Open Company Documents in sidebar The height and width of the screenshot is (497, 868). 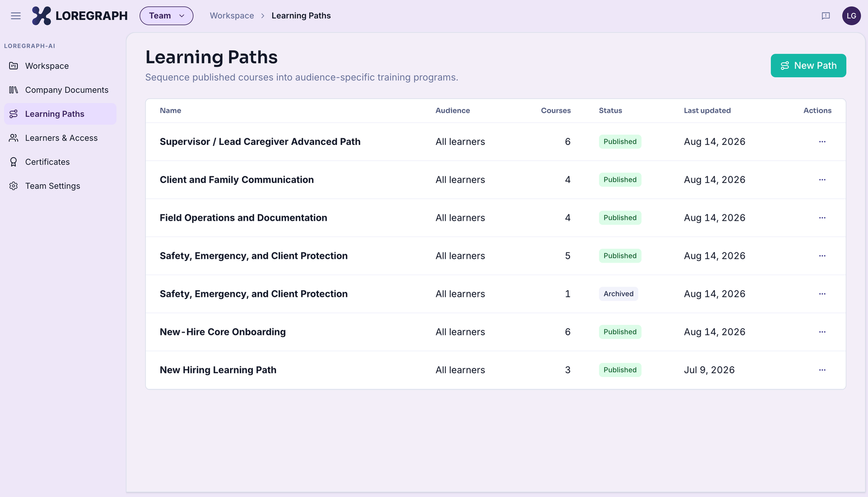tap(60, 90)
